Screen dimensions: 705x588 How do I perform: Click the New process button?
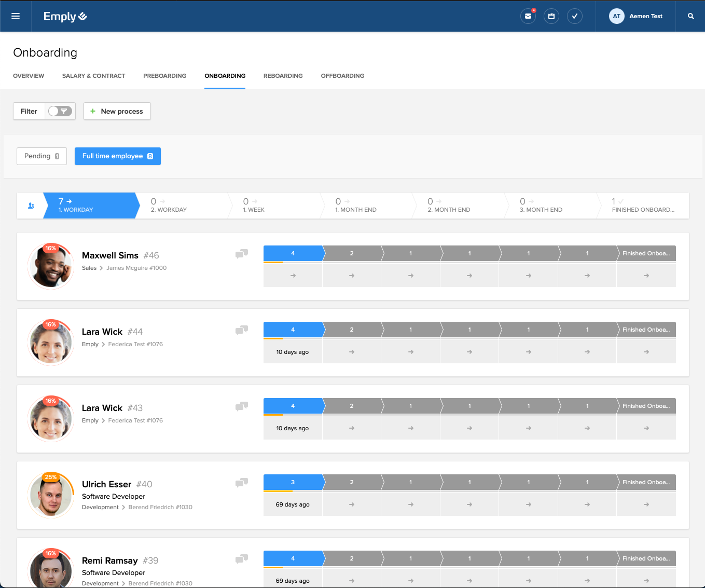[117, 111]
